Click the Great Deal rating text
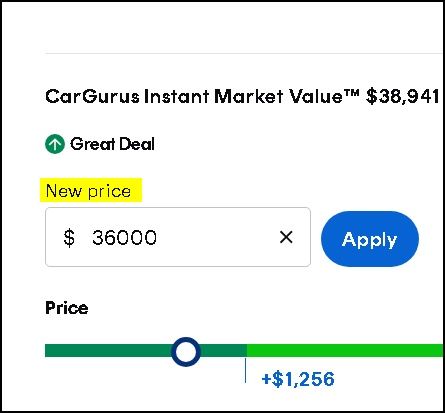 point(112,144)
